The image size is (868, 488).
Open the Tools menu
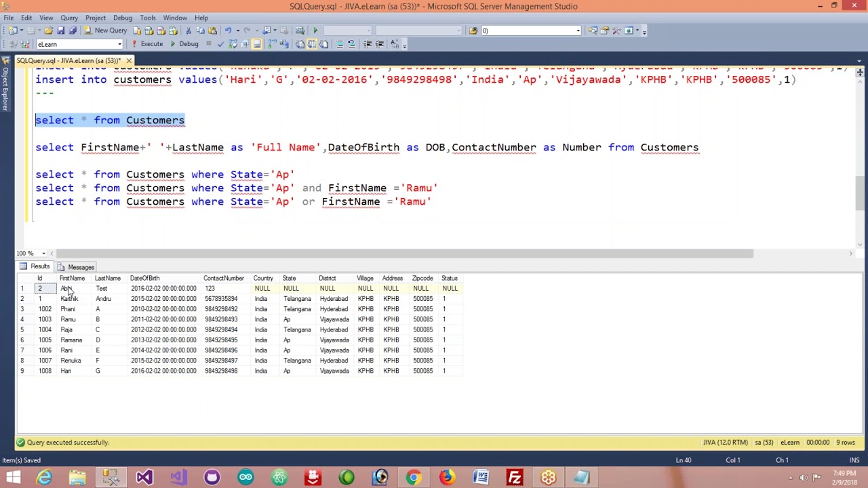click(x=148, y=18)
